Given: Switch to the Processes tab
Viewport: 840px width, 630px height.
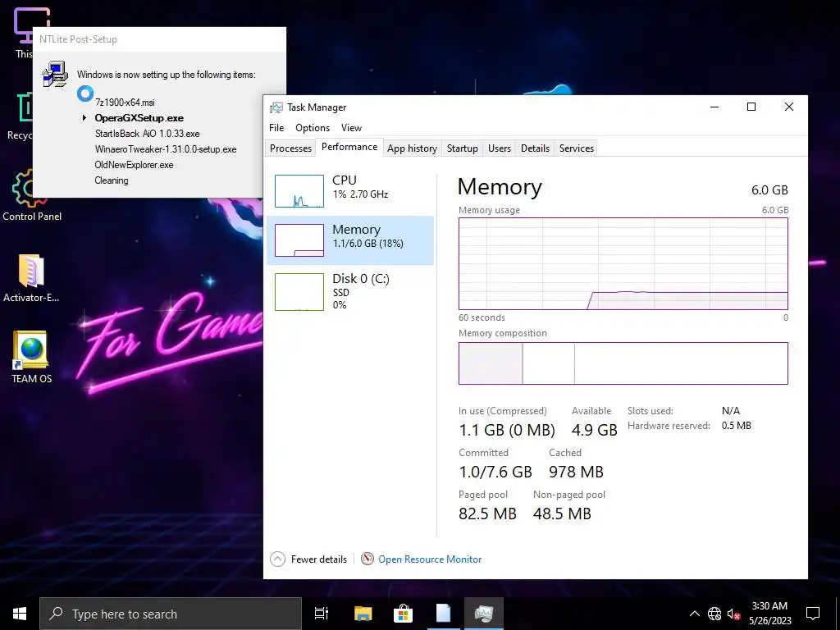Looking at the screenshot, I should 290,148.
